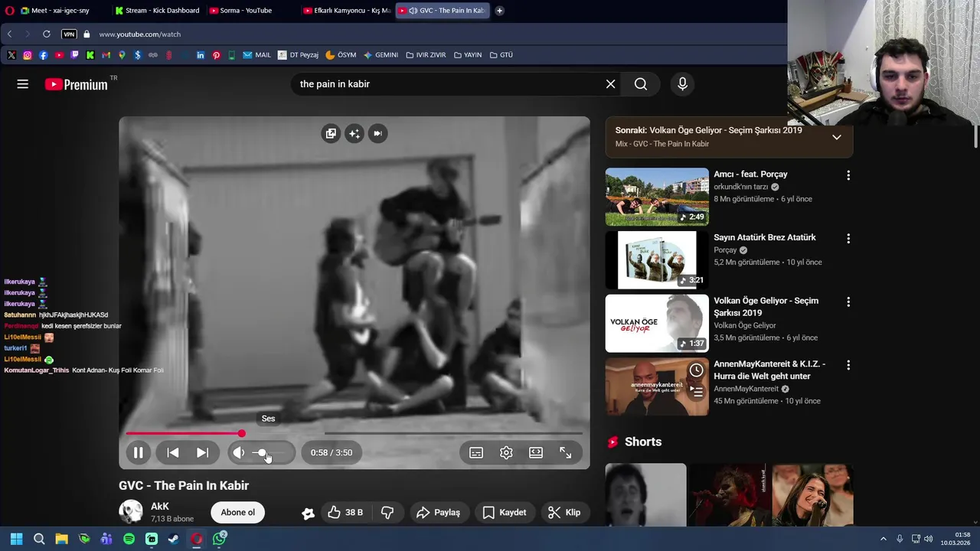
Task: Click the AkK channel name
Action: (160, 507)
